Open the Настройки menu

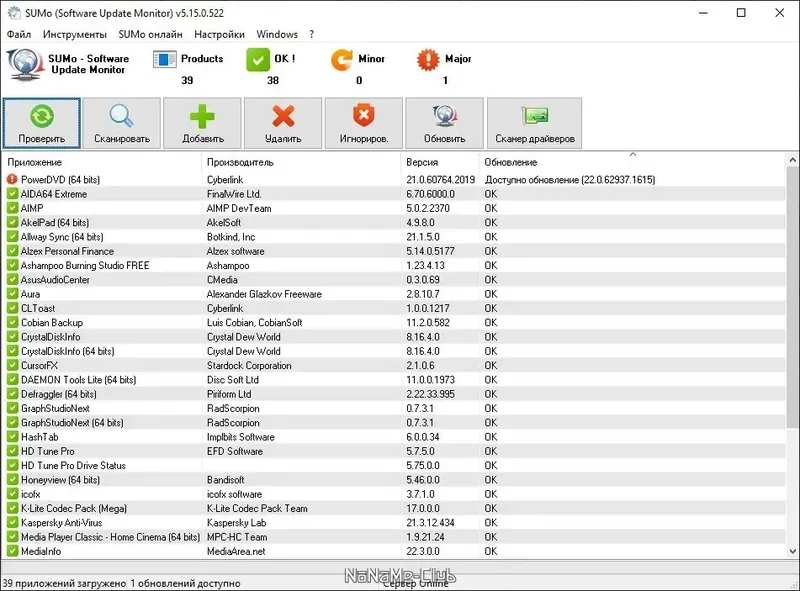[x=220, y=33]
